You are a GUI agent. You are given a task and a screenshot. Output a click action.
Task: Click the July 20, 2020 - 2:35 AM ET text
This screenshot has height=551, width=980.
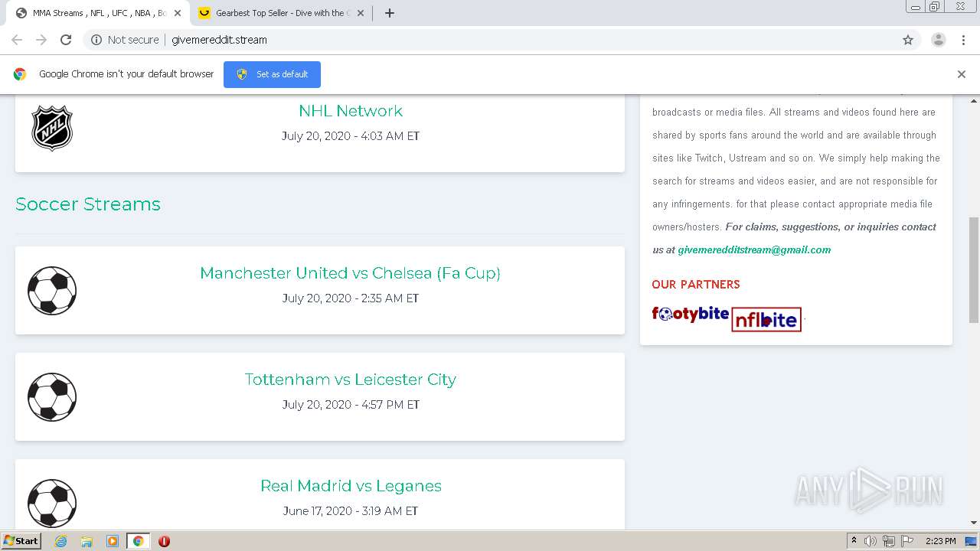pos(351,298)
